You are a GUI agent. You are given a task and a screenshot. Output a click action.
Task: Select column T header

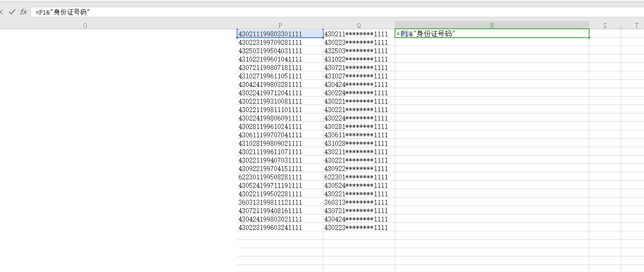click(632, 26)
